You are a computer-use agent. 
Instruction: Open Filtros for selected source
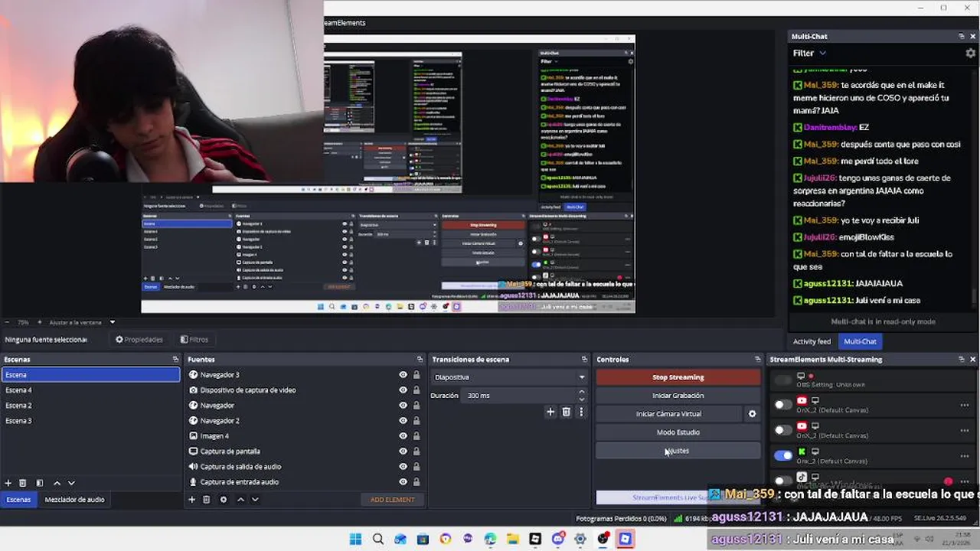point(194,340)
